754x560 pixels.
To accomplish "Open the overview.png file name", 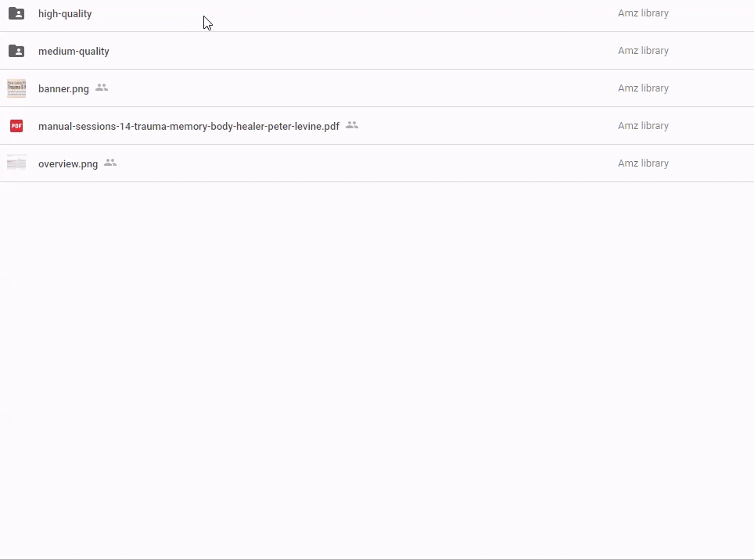I will [x=68, y=164].
